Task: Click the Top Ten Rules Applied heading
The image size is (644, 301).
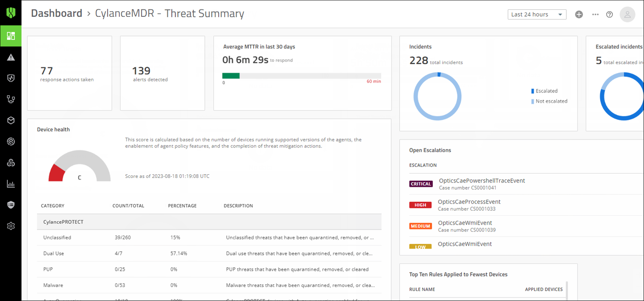Action: click(x=458, y=275)
